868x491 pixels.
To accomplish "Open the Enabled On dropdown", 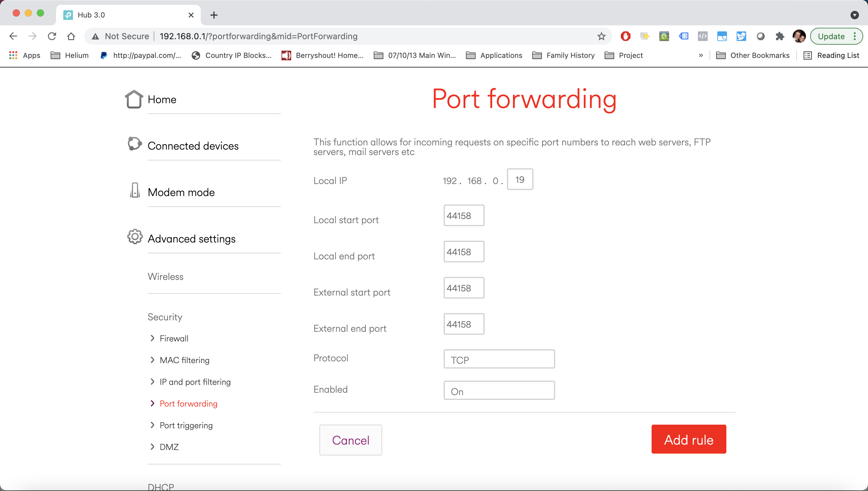I will click(499, 391).
